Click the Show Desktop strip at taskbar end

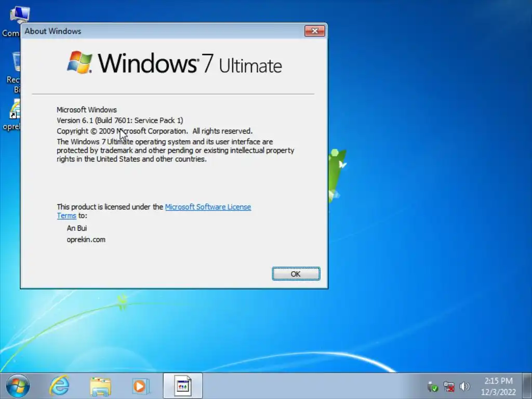click(527, 386)
